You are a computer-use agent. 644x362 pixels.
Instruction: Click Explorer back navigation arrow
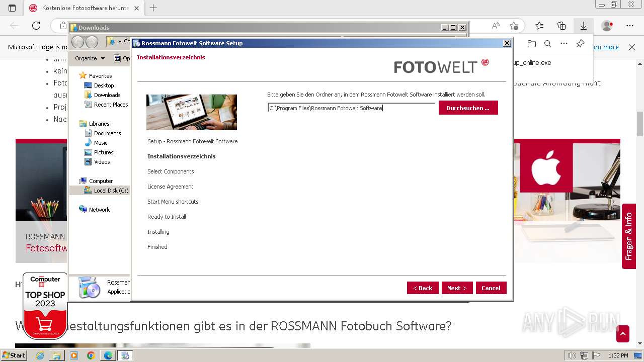pyautogui.click(x=78, y=42)
